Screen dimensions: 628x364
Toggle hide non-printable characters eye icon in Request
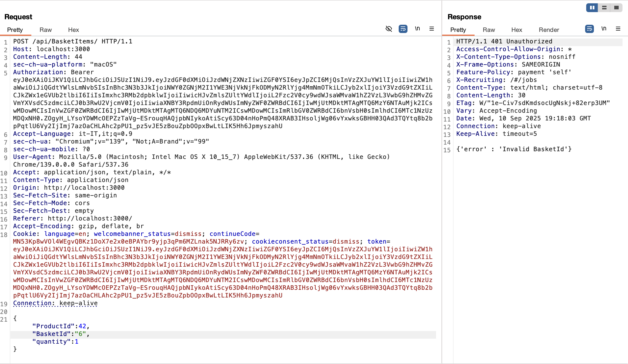(x=389, y=29)
